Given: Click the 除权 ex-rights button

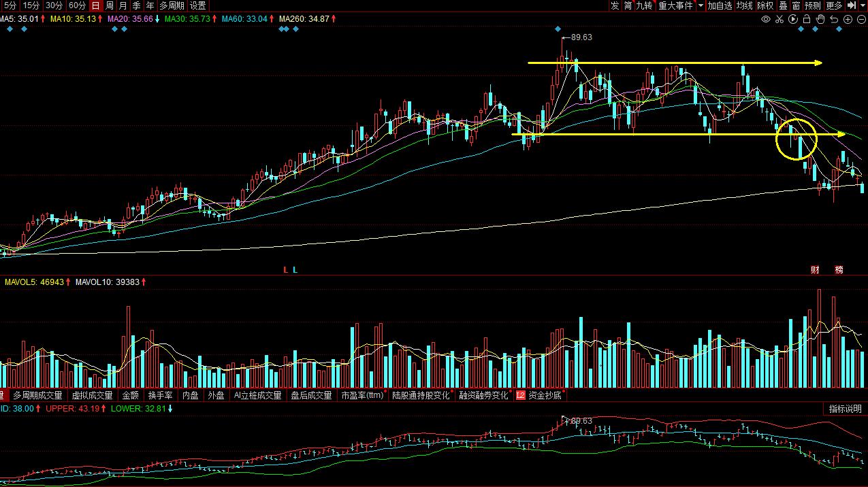Looking at the screenshot, I should [766, 5].
